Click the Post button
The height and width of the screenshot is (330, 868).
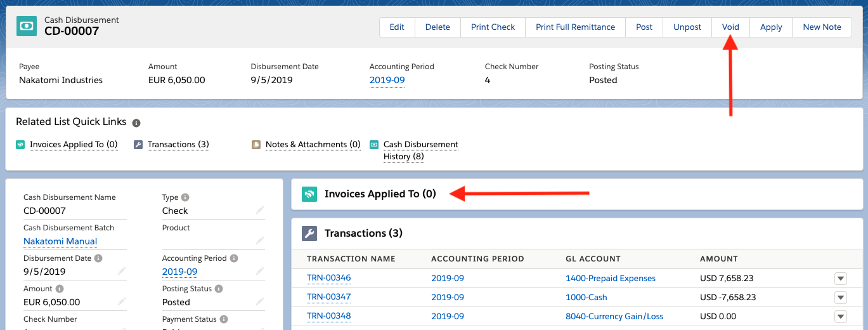[x=644, y=27]
